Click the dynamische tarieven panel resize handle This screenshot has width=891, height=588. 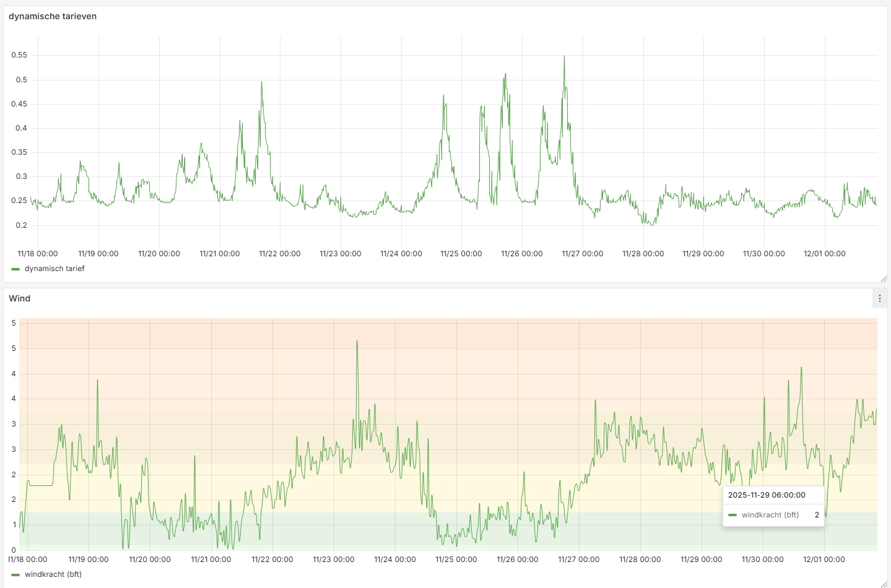tap(884, 279)
